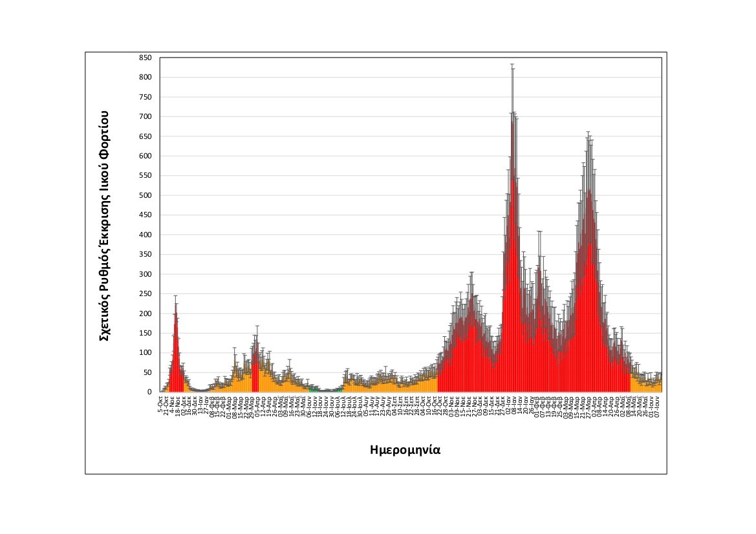The width and height of the screenshot is (756, 534).
Task: Click the green bars at the summer low
Action: pos(314,389)
